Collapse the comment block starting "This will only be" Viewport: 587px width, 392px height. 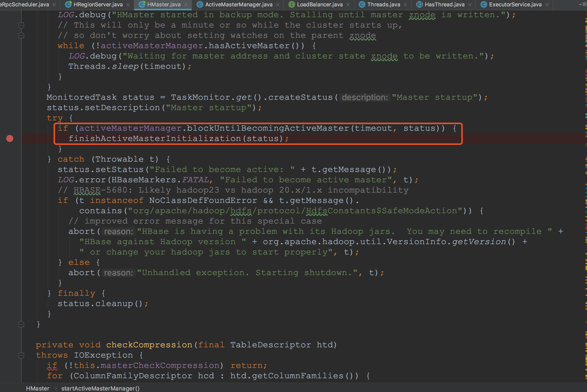tap(21, 25)
